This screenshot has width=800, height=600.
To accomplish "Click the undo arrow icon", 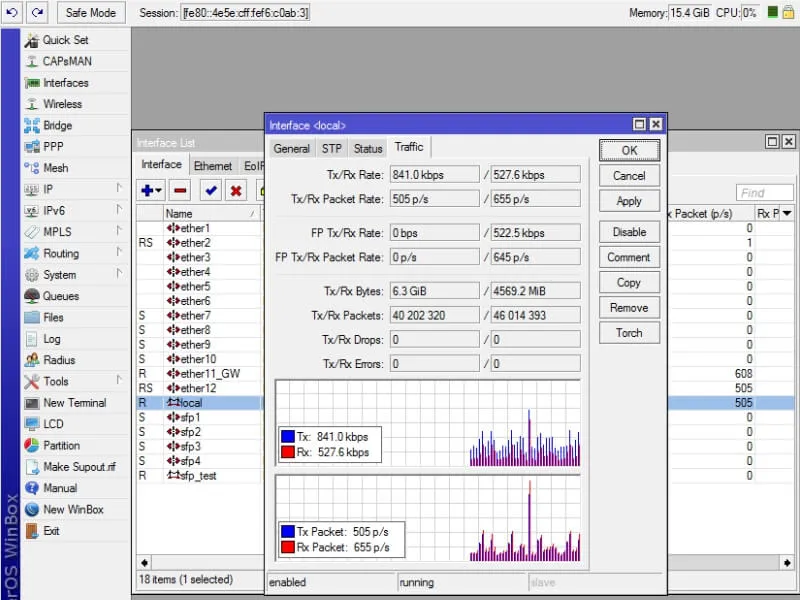I will click(14, 13).
